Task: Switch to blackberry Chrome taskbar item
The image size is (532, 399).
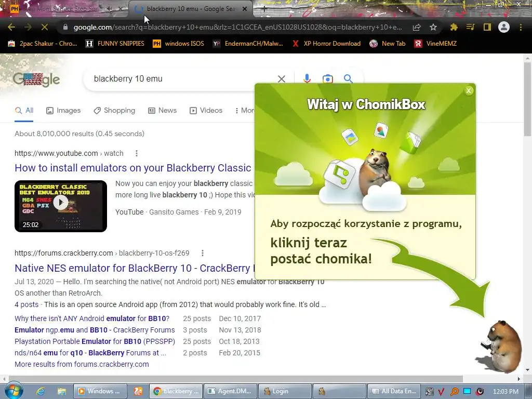Action: click(176, 391)
